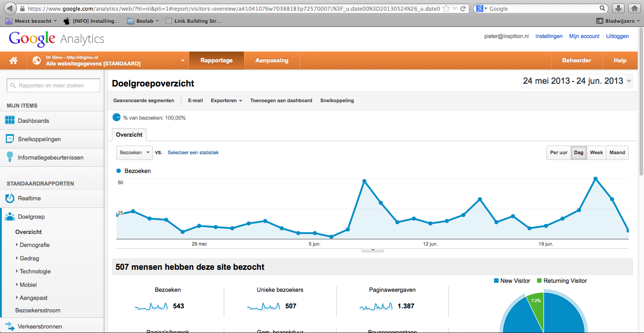Open the Rapportage tab
This screenshot has width=644, height=333.
(x=217, y=61)
